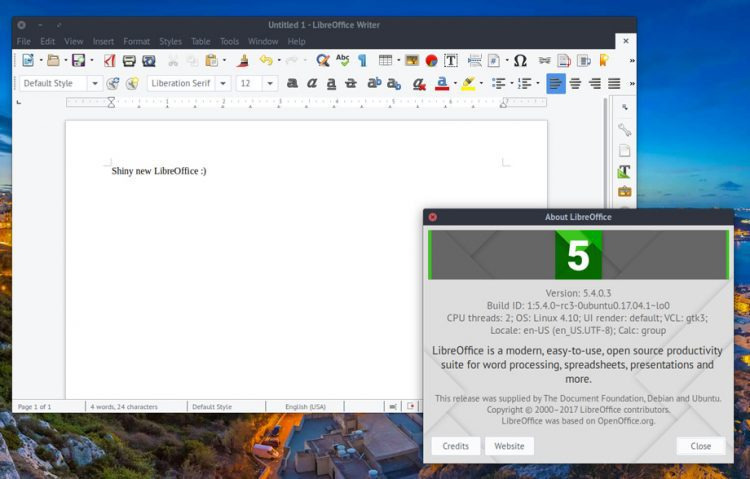
Task: Clear direct formatting
Action: click(419, 84)
